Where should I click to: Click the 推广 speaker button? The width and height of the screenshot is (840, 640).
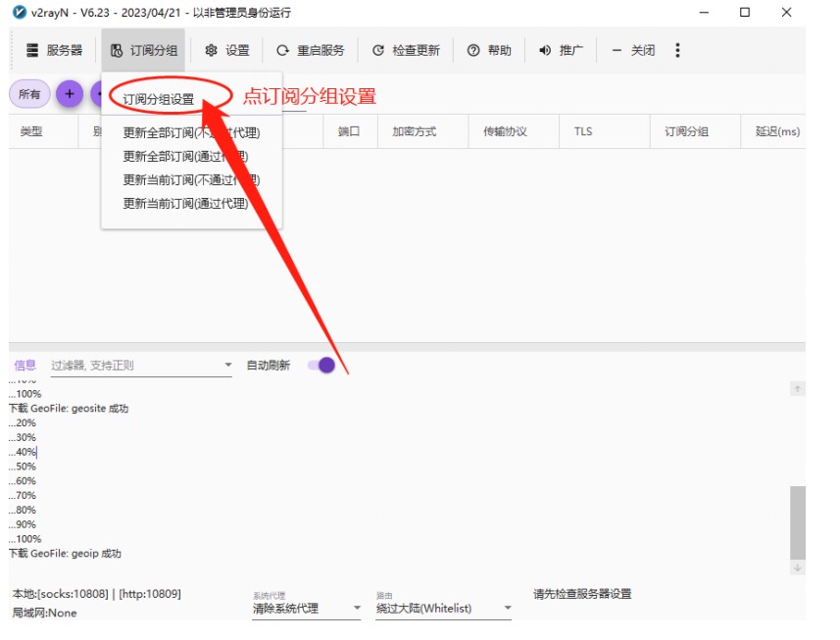[561, 50]
